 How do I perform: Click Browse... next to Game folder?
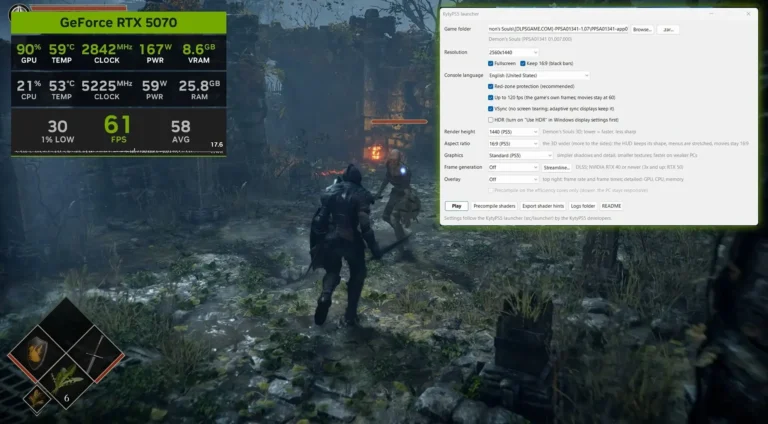click(x=642, y=29)
